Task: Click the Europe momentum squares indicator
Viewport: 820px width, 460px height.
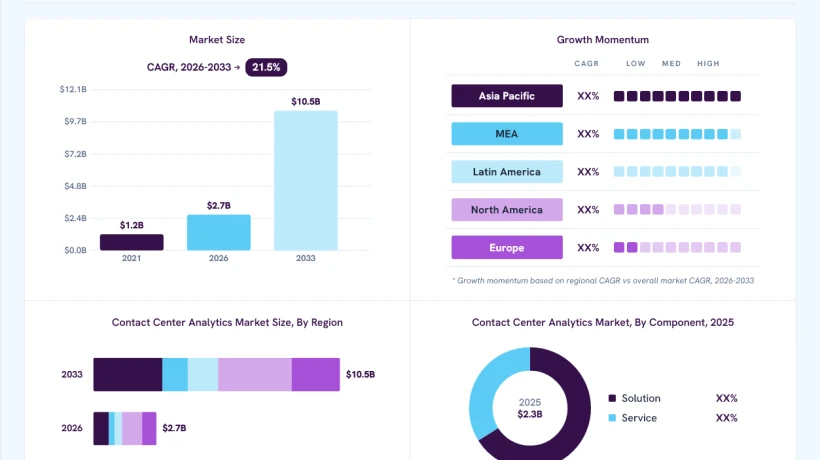Action: coord(677,247)
